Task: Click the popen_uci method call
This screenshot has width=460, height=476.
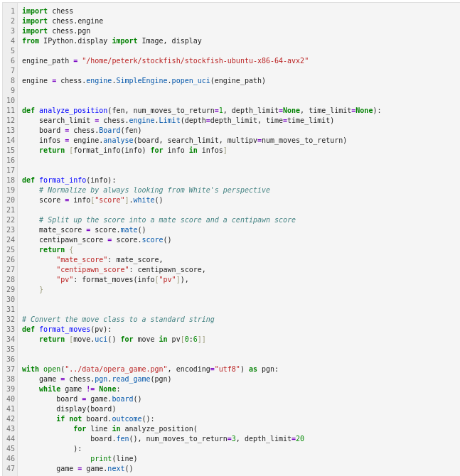Action: 191,80
